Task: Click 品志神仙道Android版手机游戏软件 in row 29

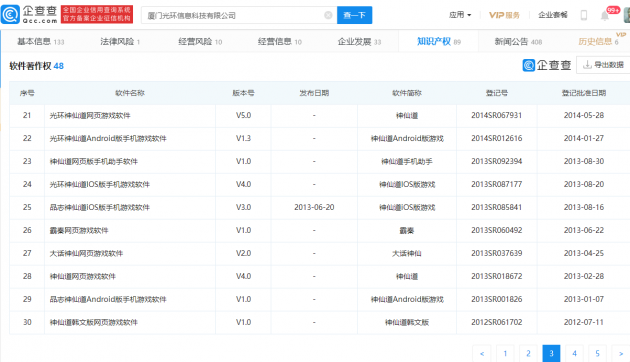Action: pos(108,299)
